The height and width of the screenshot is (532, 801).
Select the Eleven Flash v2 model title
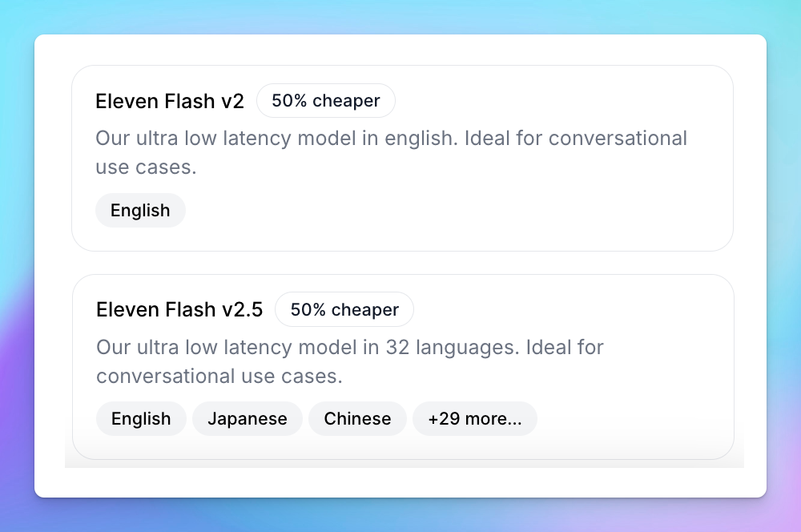pos(169,102)
